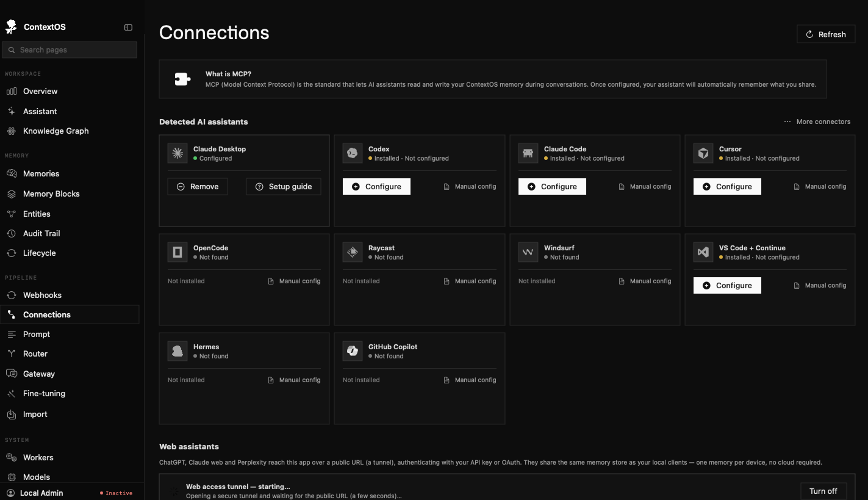
Task: Click the Workers gears icon
Action: 12,457
